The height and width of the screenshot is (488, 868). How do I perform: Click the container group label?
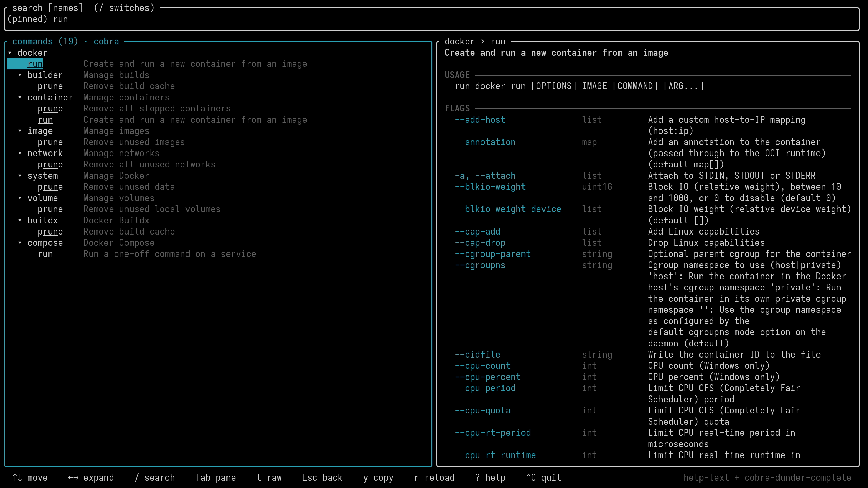[x=50, y=98]
